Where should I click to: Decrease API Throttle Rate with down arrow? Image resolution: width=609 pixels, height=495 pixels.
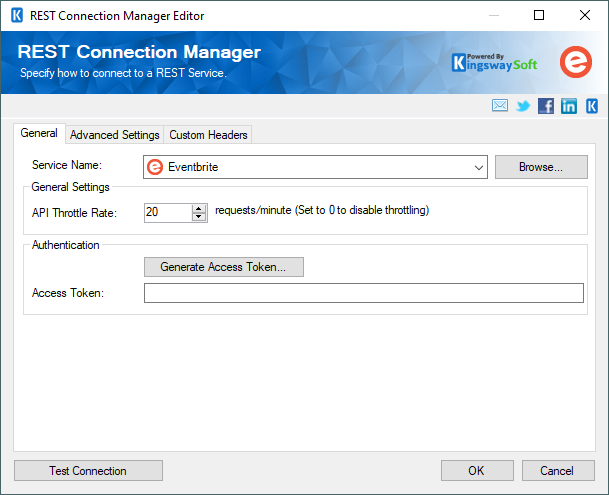(x=199, y=217)
